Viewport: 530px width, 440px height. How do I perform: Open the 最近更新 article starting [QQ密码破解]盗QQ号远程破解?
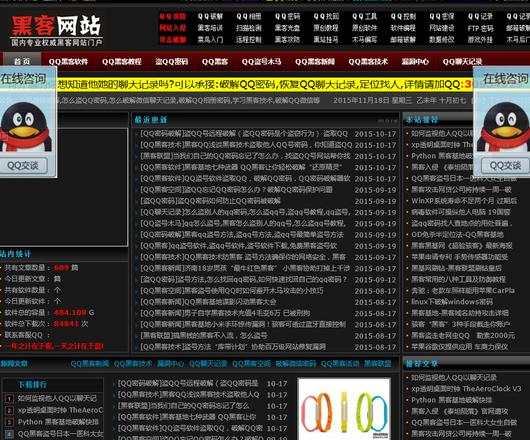pyautogui.click(x=244, y=134)
